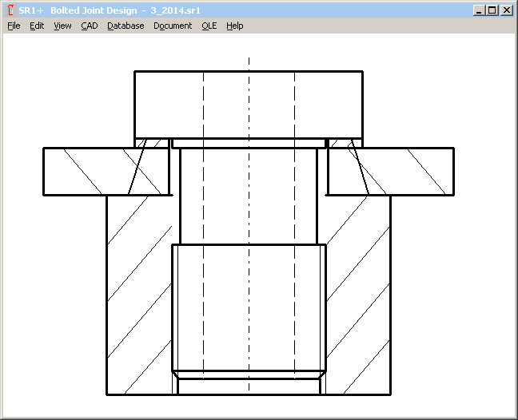This screenshot has height=420, width=518.
Task: Click the bolt head in the drawing
Action: [249, 104]
